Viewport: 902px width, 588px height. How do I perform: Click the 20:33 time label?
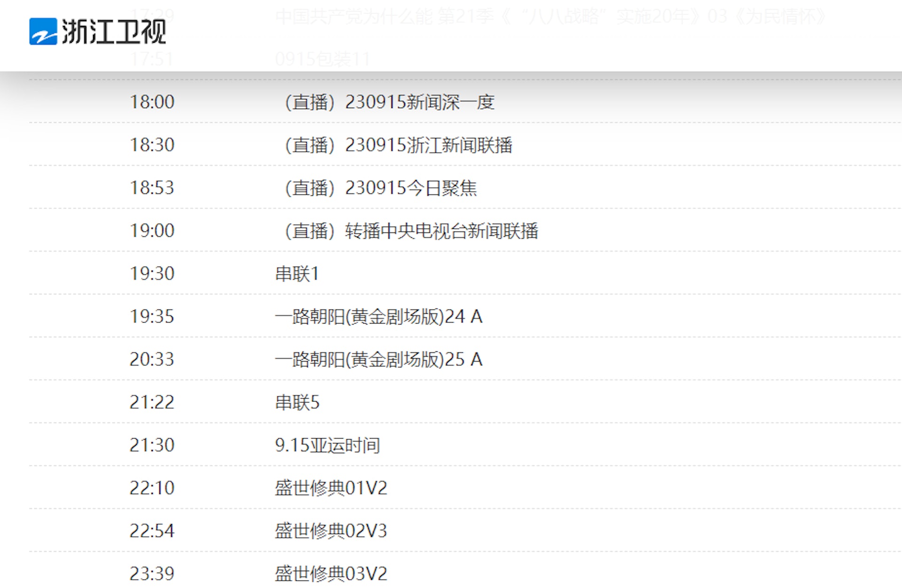coord(152,359)
